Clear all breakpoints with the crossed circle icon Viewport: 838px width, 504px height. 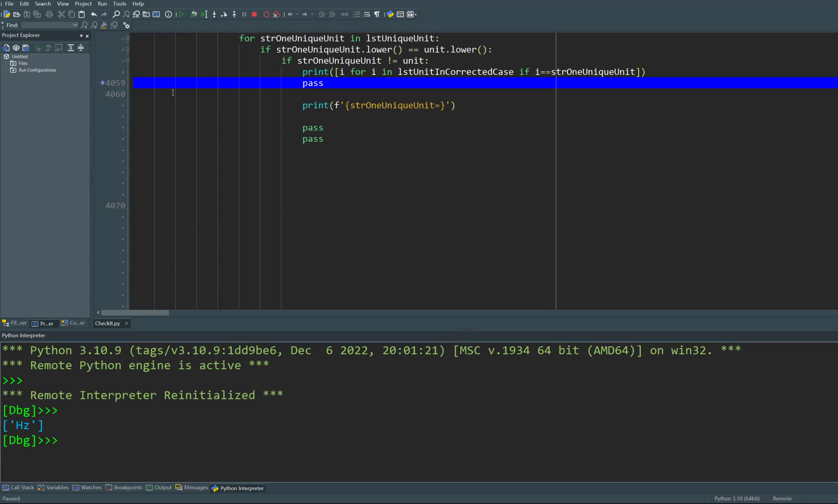click(276, 14)
